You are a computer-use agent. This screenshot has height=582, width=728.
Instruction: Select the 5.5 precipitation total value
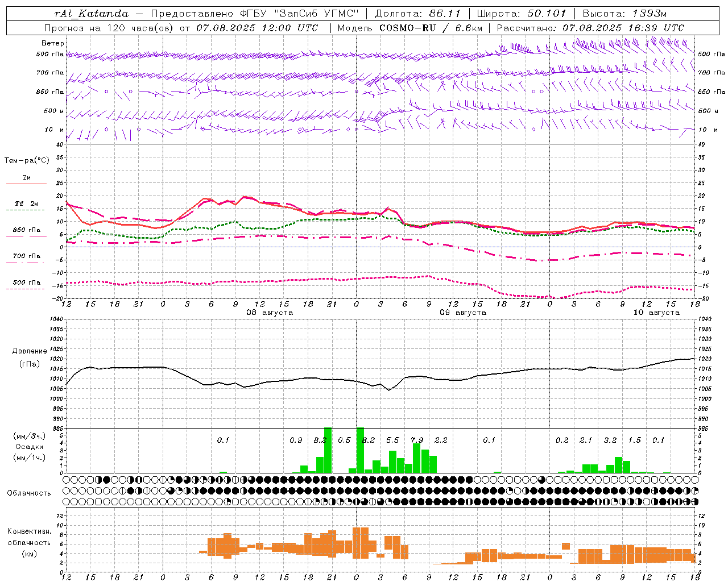coord(392,440)
